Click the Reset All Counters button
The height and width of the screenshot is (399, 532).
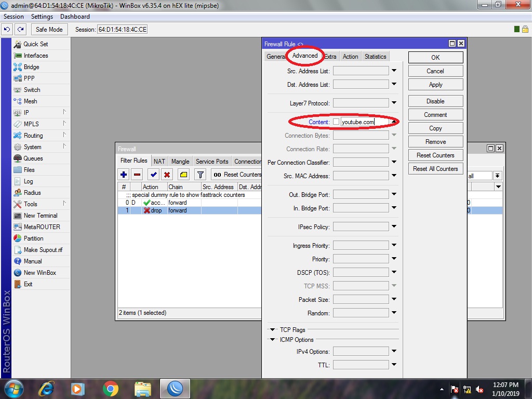436,169
